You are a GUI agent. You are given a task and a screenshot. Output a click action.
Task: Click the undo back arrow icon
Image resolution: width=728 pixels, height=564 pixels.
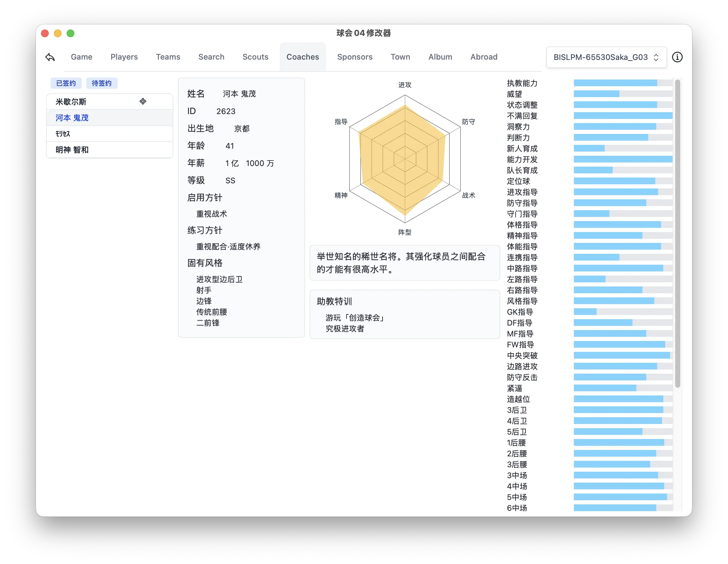[50, 57]
